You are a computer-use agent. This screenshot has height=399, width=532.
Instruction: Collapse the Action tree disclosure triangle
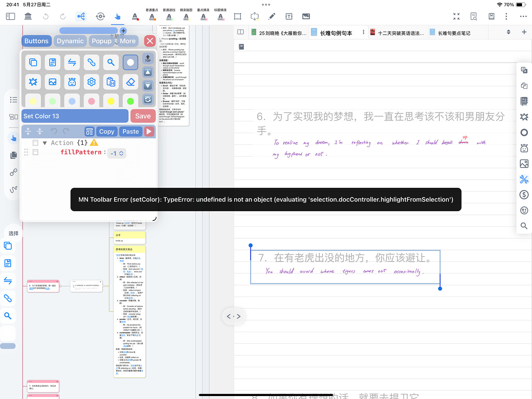click(45, 143)
